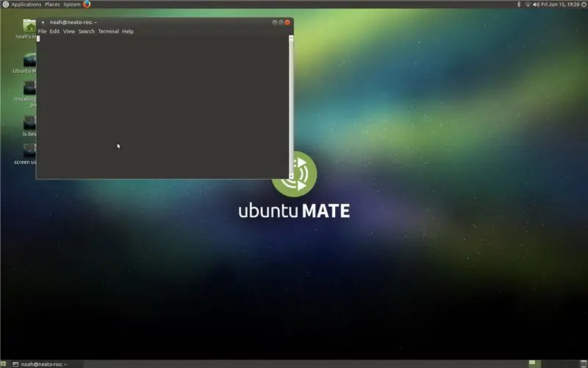The width and height of the screenshot is (588, 368).
Task: Launch Firefox from the top panel
Action: pos(87,4)
